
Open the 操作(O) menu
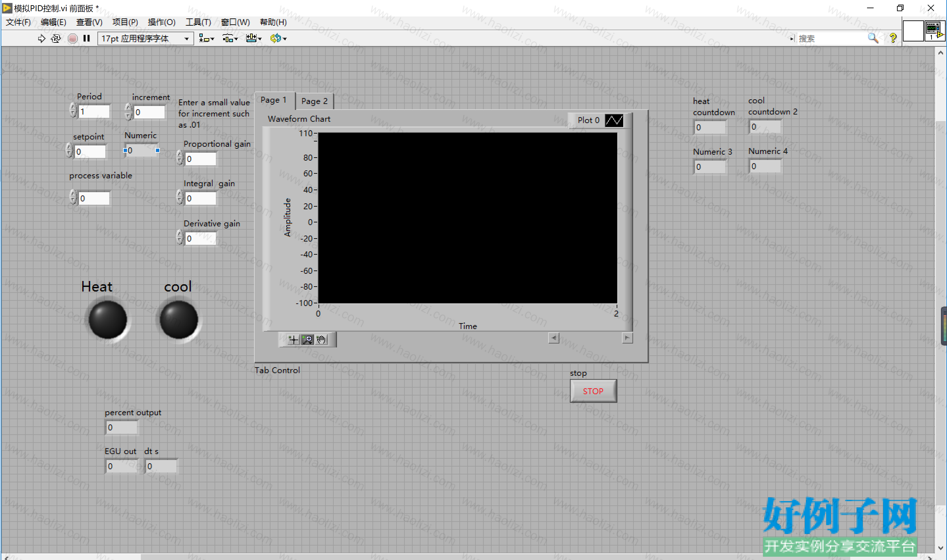162,22
